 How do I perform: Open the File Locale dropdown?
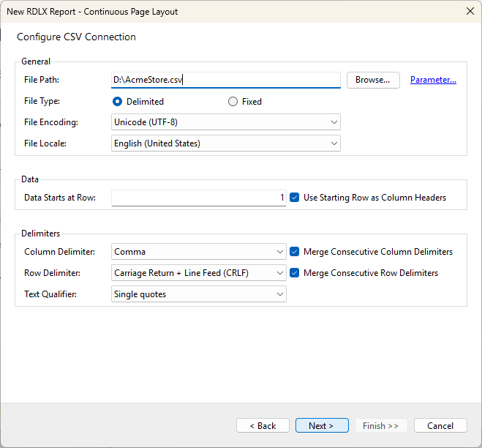coord(226,143)
